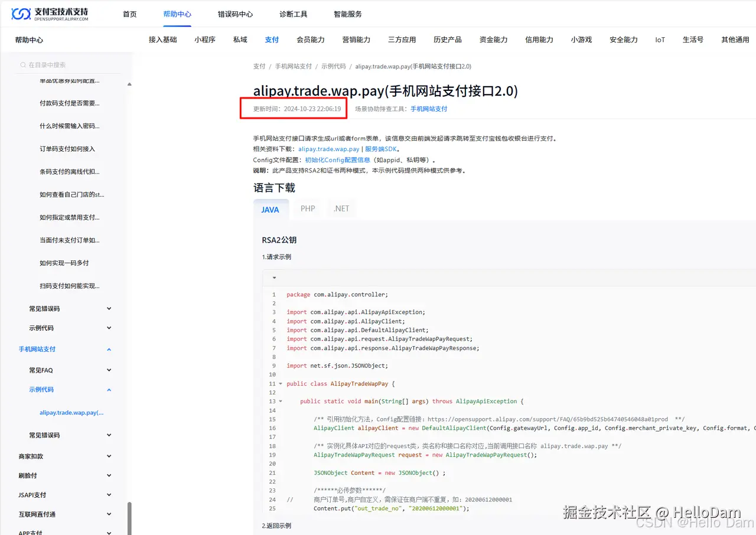Click sidebar scrollbar up arrow
756x535 pixels.
click(129, 84)
